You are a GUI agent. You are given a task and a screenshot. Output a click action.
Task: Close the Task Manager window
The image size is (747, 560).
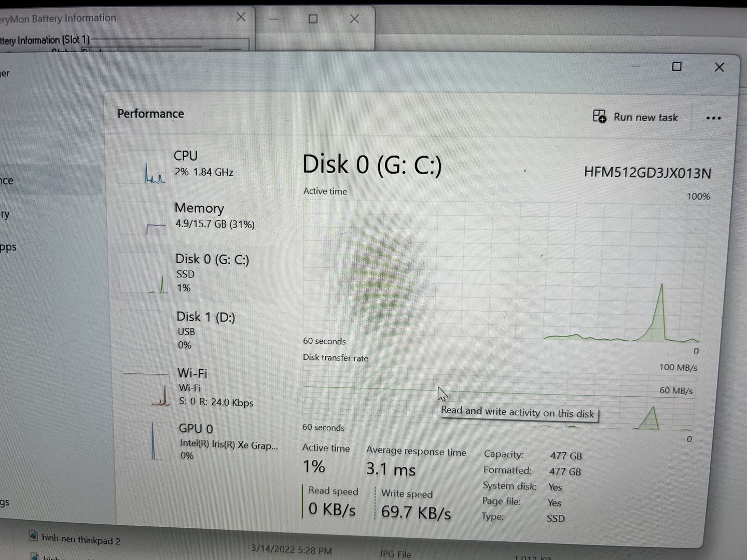(719, 67)
